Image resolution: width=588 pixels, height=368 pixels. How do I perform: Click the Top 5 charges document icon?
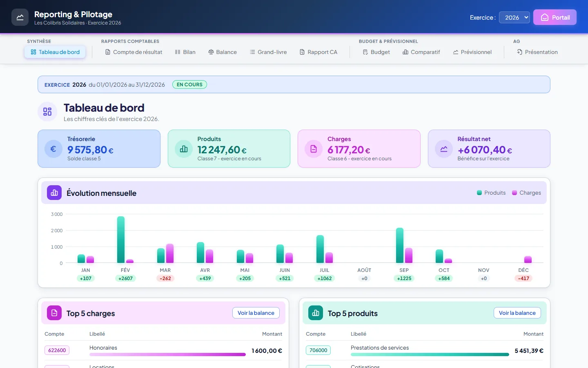[x=54, y=313]
